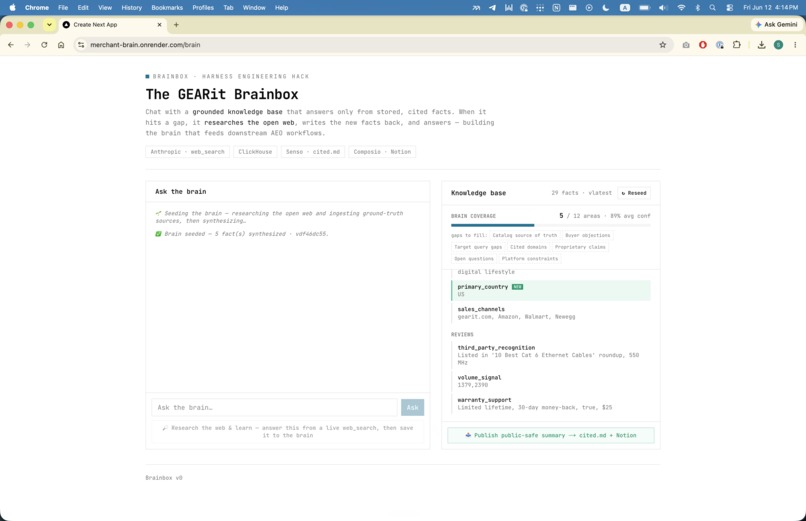Open the View menu

pos(105,8)
